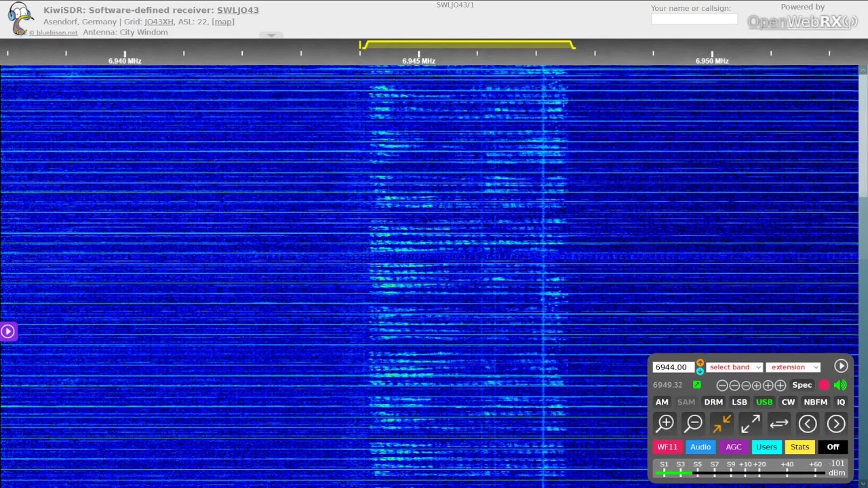
Task: Select USB demodulation mode
Action: (x=764, y=402)
